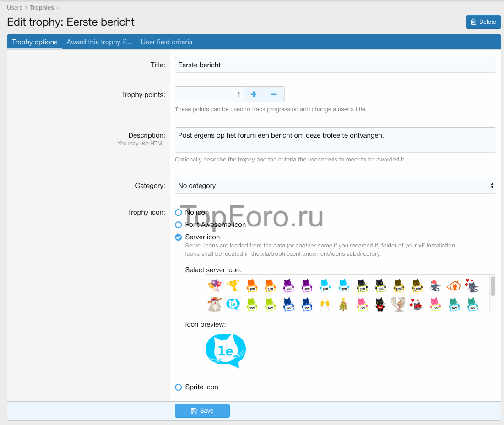Pick the champagne glasses server icon

coord(325,304)
